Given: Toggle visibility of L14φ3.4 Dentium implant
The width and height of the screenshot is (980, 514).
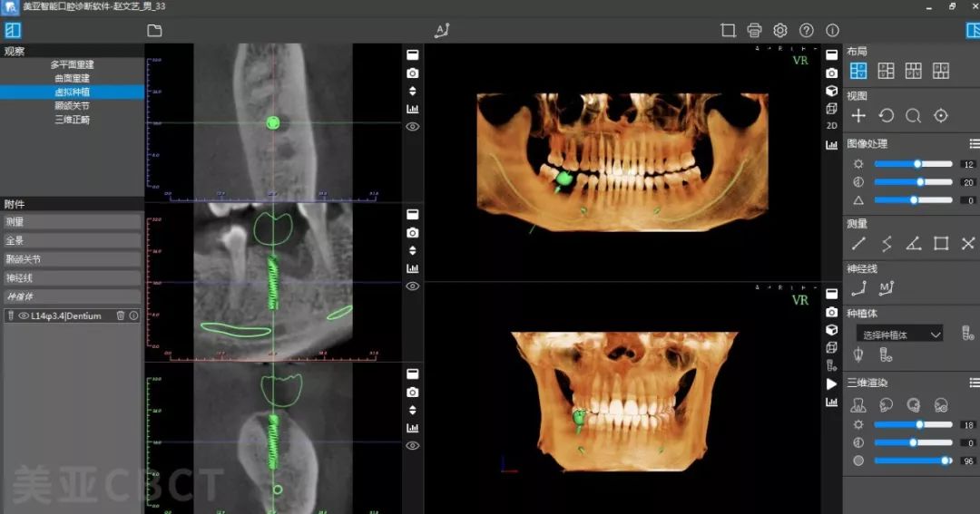Looking at the screenshot, I should [x=23, y=316].
